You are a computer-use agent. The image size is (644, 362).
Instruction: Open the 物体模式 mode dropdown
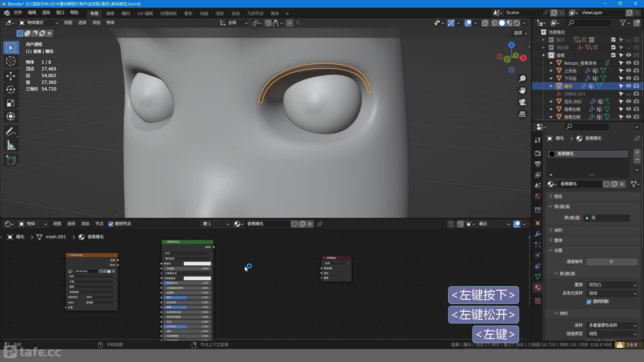[x=39, y=23]
